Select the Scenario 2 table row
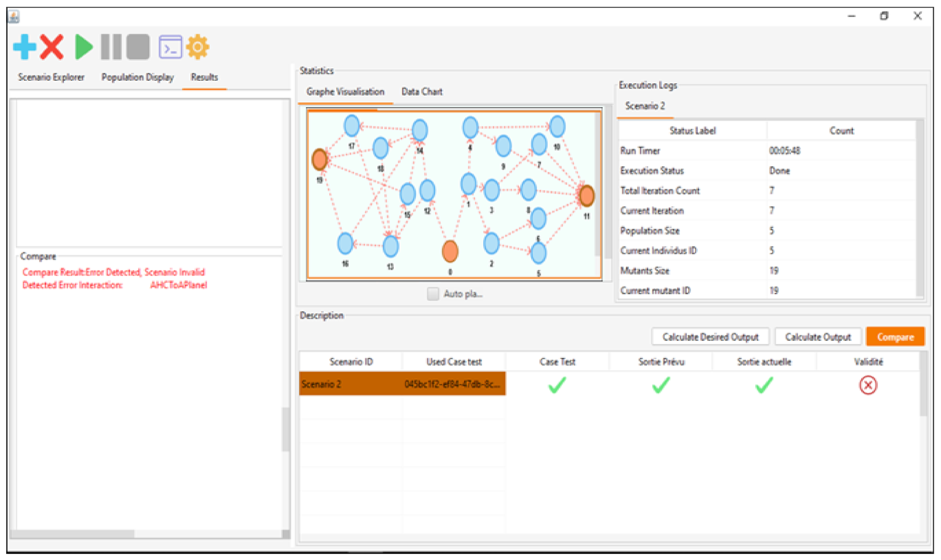This screenshot has width=941, height=560. click(401, 384)
